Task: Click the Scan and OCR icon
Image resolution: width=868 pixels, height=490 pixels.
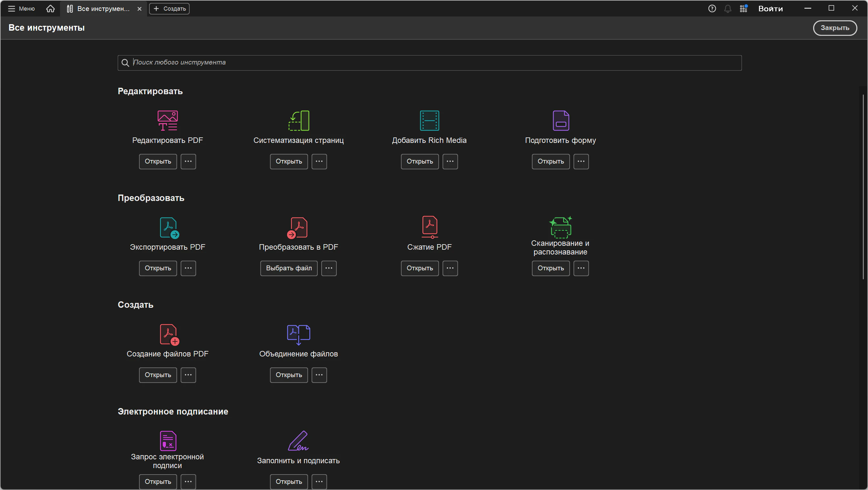Action: point(560,227)
